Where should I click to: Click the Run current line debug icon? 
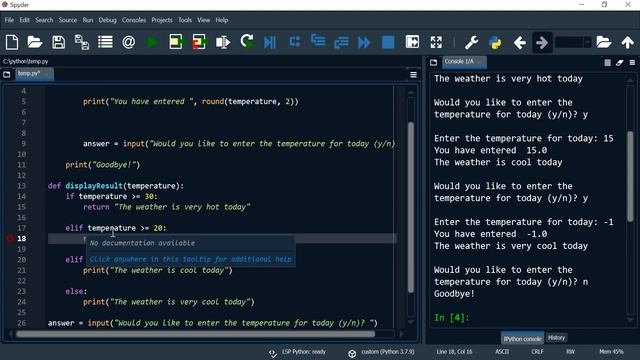point(294,42)
